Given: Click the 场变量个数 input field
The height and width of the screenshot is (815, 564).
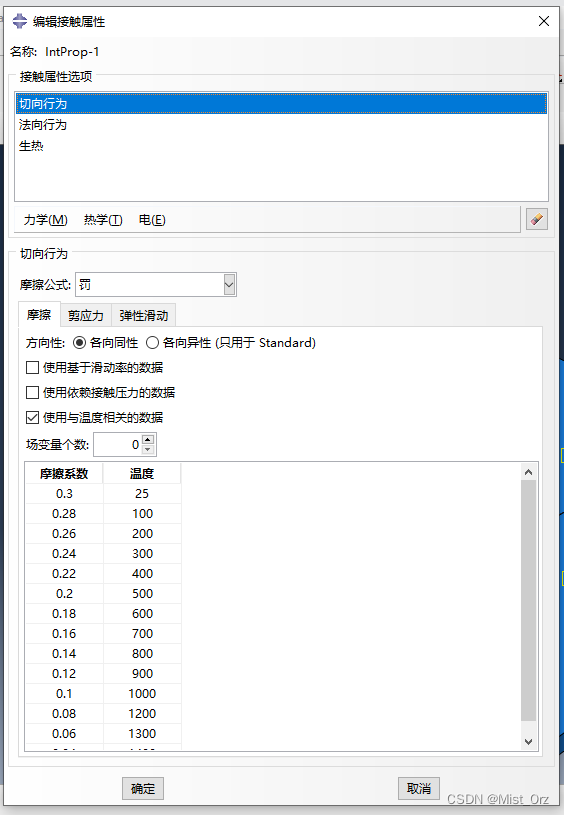Looking at the screenshot, I should [118, 444].
